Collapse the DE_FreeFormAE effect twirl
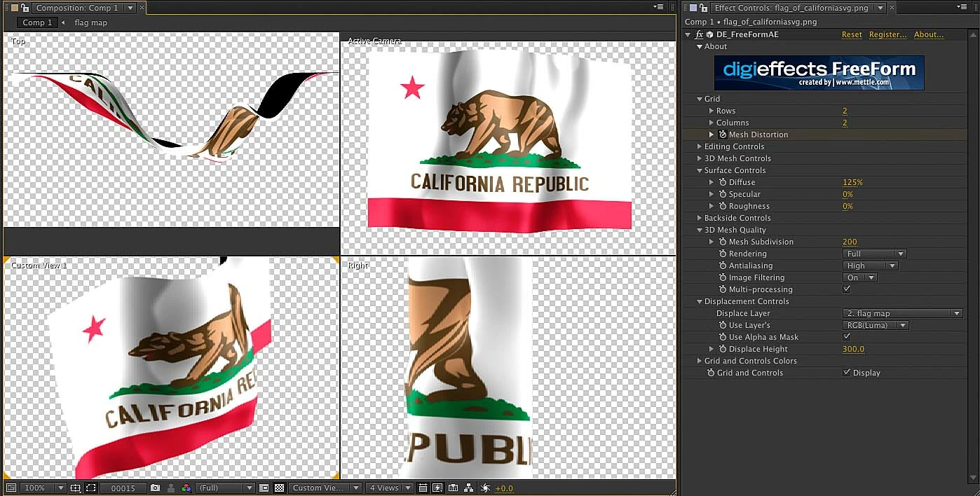This screenshot has height=496, width=980. [688, 34]
